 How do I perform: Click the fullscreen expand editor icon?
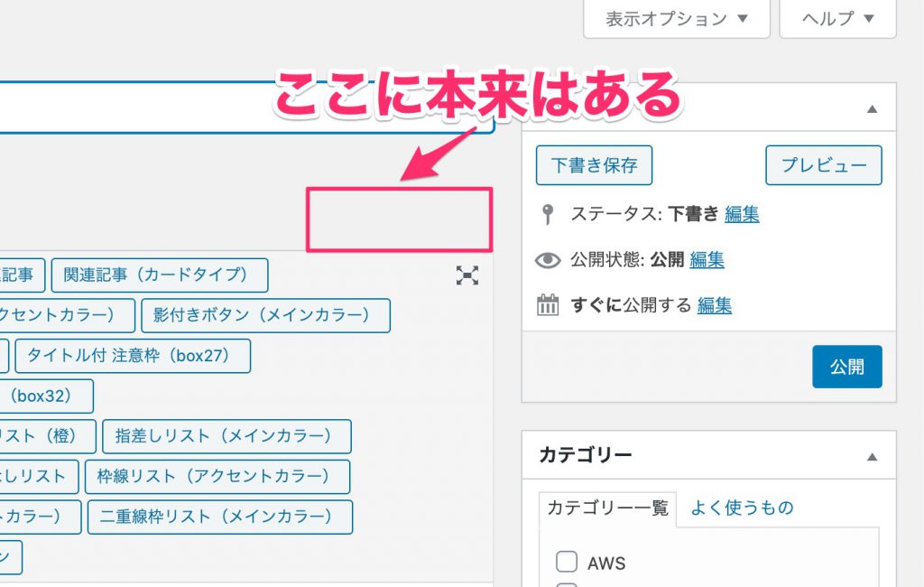coord(467,276)
